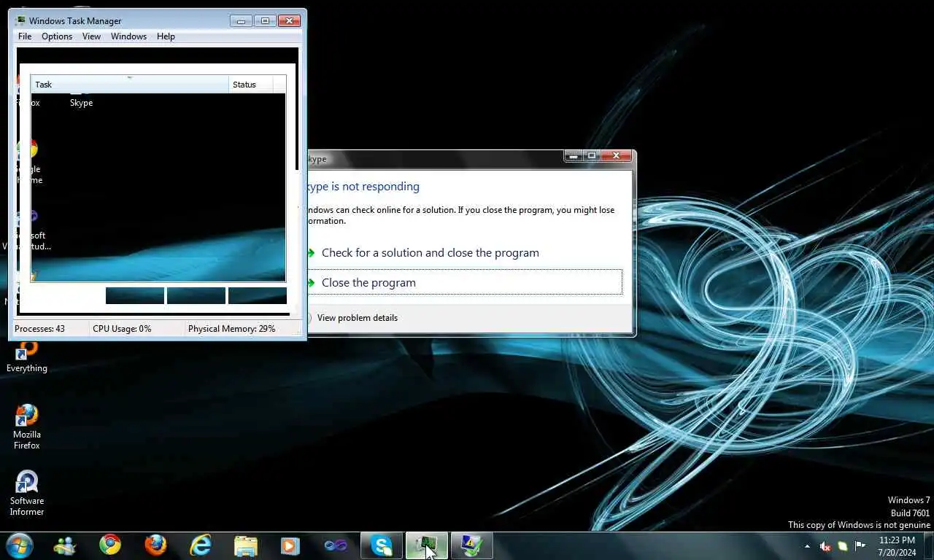Launch Internet Explorer from taskbar

click(x=201, y=545)
